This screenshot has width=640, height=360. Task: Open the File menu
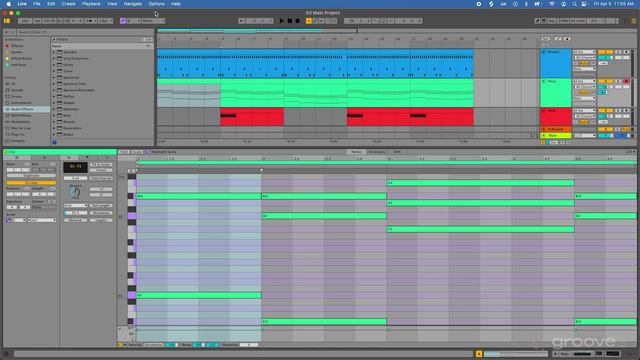tap(37, 4)
